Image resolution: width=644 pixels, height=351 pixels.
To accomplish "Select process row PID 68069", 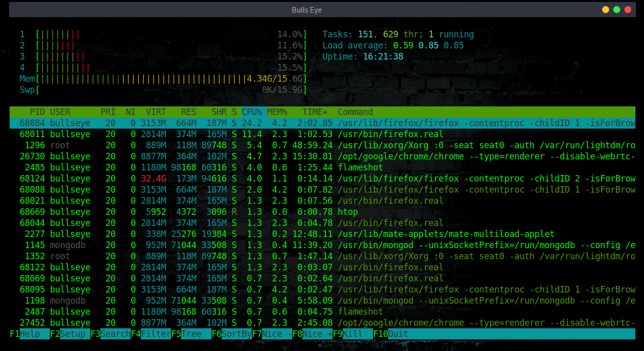I will tap(323, 278).
